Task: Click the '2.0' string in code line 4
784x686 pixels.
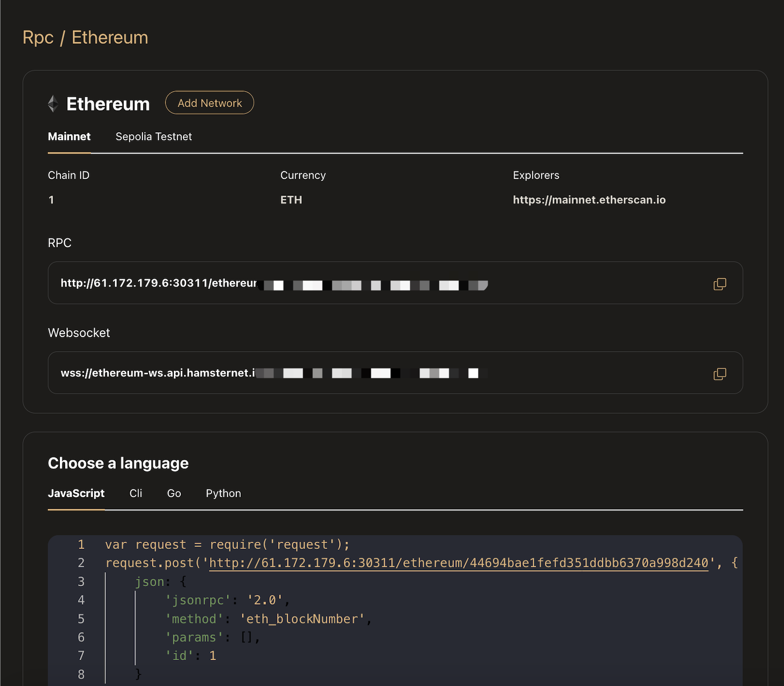Action: [x=265, y=600]
